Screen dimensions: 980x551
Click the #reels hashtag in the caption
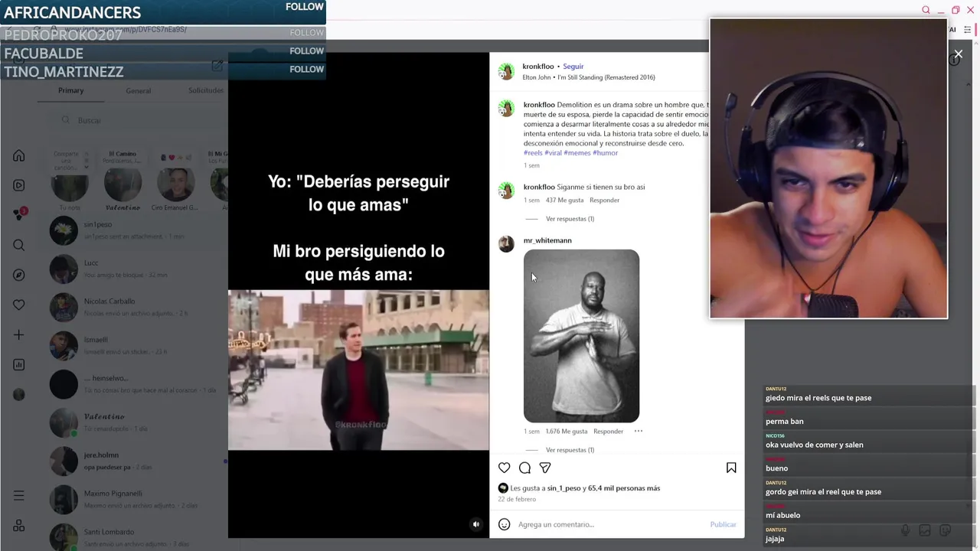(x=533, y=153)
